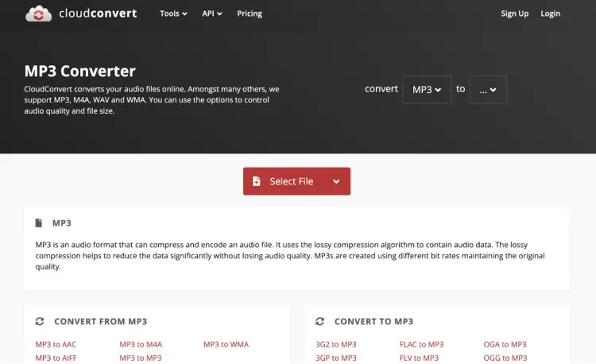Click the MP3 section heading text
This screenshot has height=364, width=596.
[61, 223]
